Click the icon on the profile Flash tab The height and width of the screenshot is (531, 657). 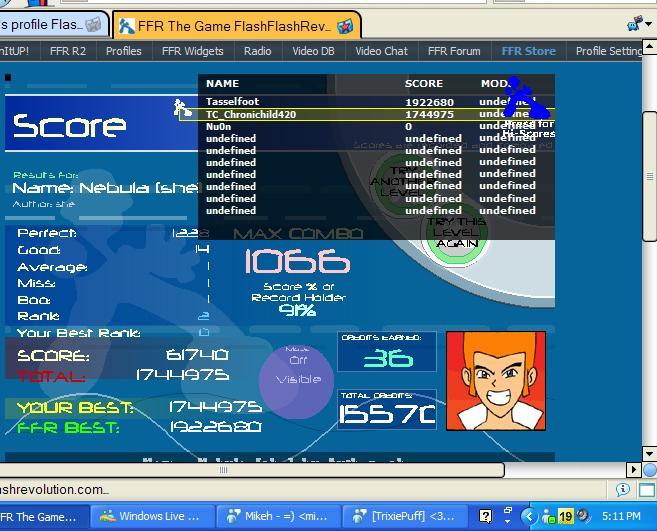click(x=94, y=24)
